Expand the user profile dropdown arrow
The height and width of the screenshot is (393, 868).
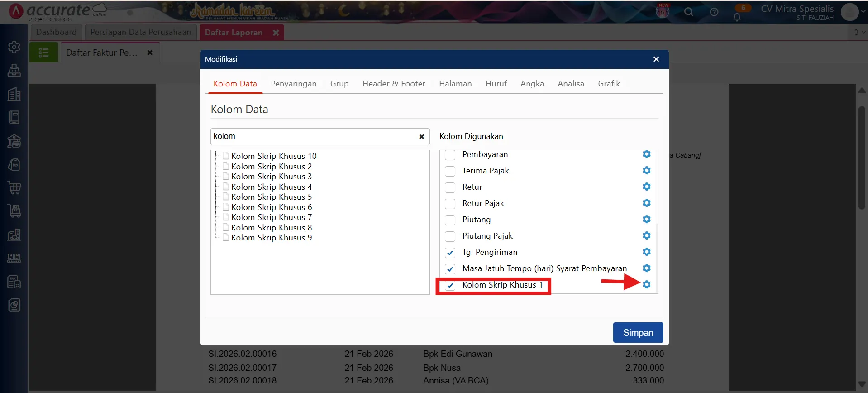863,12
